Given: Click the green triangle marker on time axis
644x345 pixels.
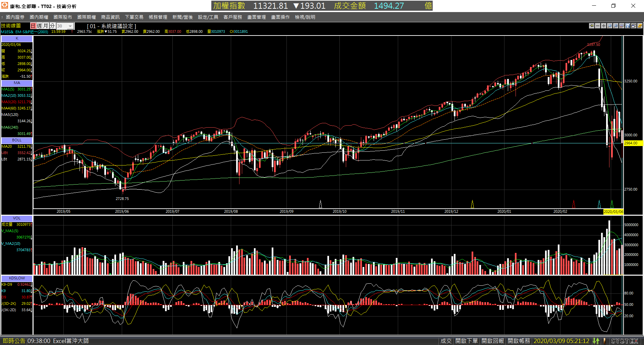Looking at the screenshot, I should click(612, 204).
